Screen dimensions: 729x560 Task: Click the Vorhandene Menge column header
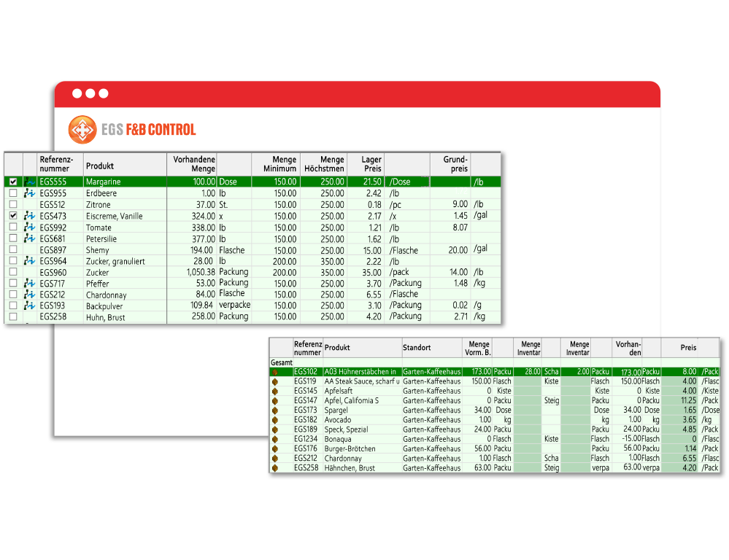(x=191, y=164)
